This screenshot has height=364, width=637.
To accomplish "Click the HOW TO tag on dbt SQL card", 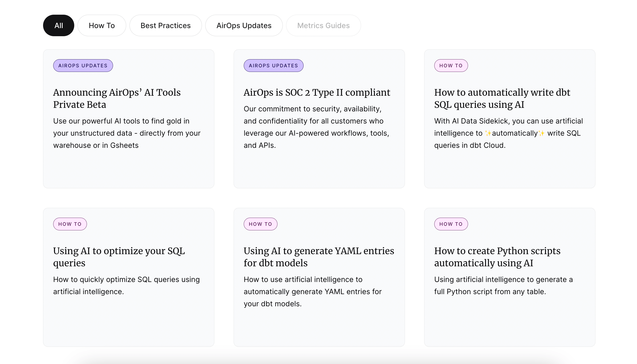I will [451, 65].
